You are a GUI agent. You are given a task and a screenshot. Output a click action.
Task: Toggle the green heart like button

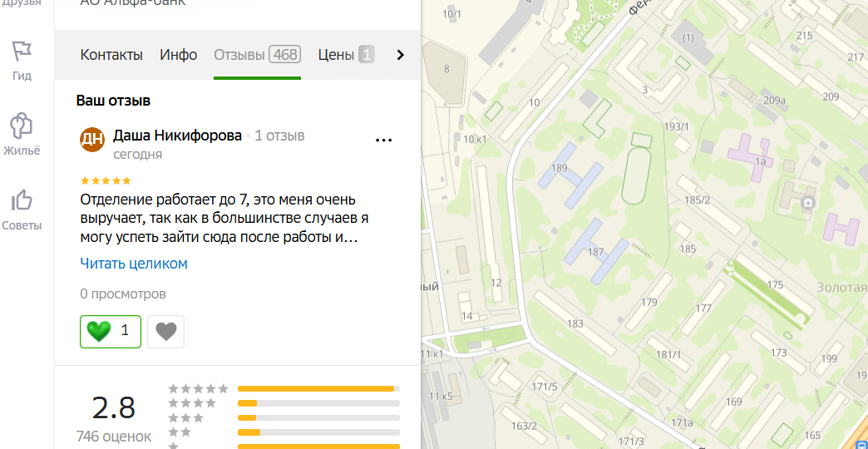click(x=111, y=332)
